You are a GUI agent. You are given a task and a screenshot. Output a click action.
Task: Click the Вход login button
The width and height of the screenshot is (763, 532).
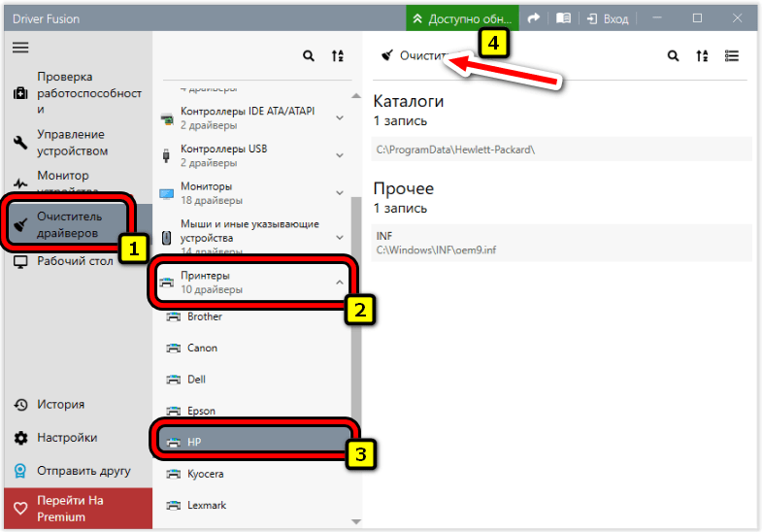click(x=607, y=18)
